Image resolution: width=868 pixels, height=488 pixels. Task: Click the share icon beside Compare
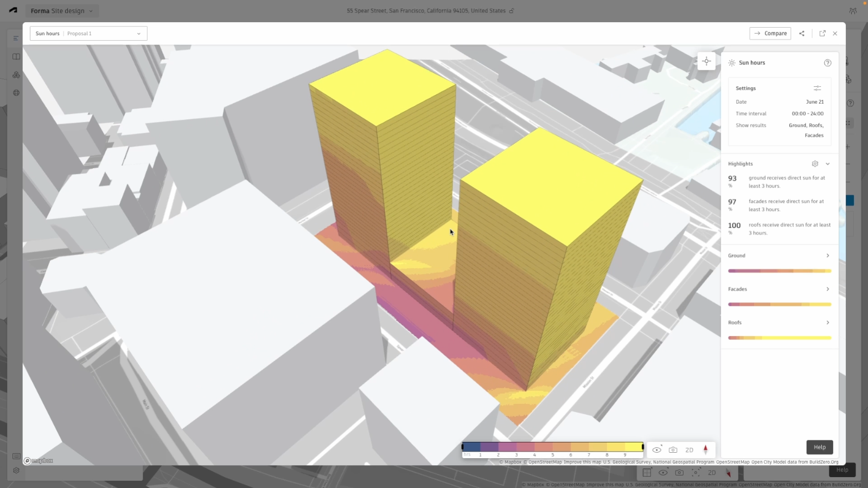[802, 34]
